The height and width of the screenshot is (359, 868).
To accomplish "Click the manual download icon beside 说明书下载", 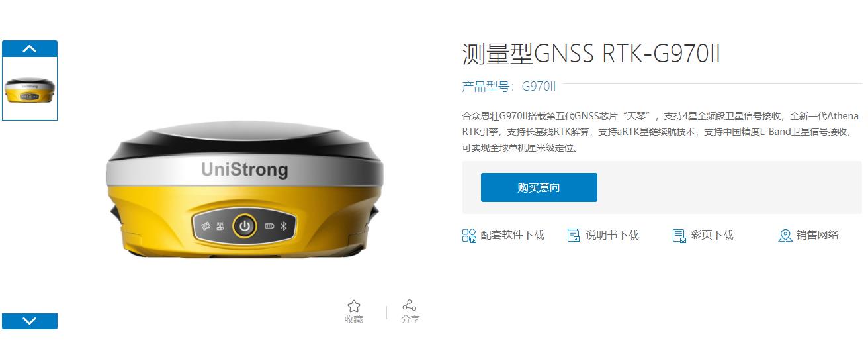I will pos(574,235).
